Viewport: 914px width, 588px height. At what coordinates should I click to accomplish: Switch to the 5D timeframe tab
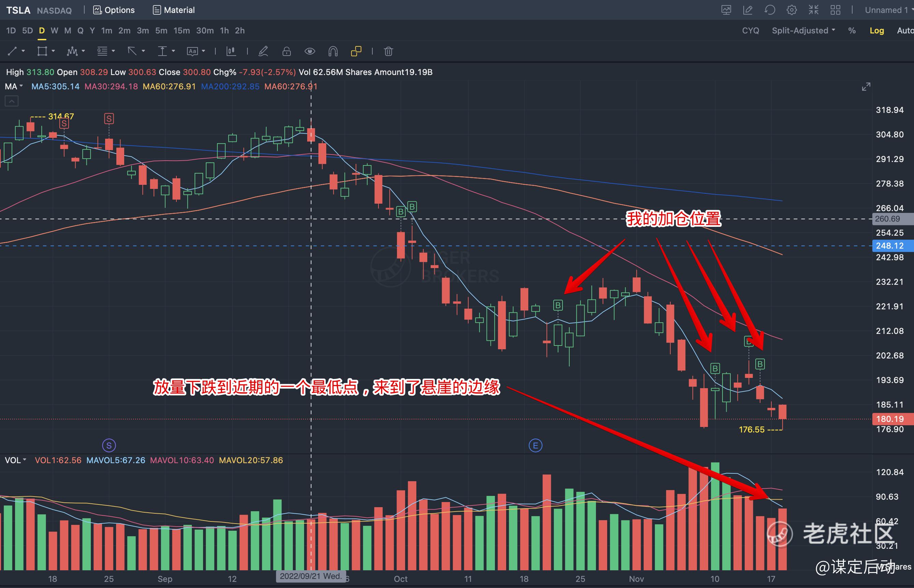tap(28, 31)
